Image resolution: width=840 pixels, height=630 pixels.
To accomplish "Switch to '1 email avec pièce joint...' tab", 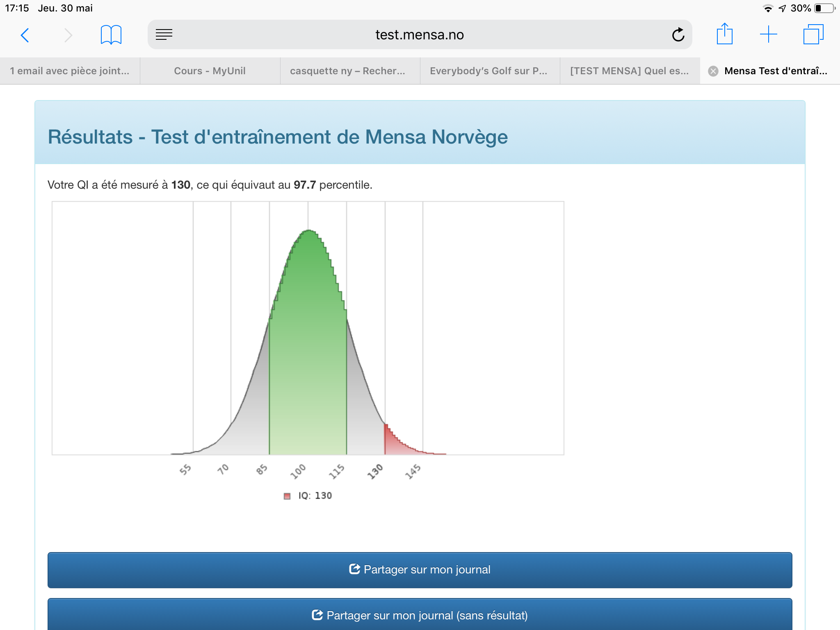I will (x=70, y=71).
